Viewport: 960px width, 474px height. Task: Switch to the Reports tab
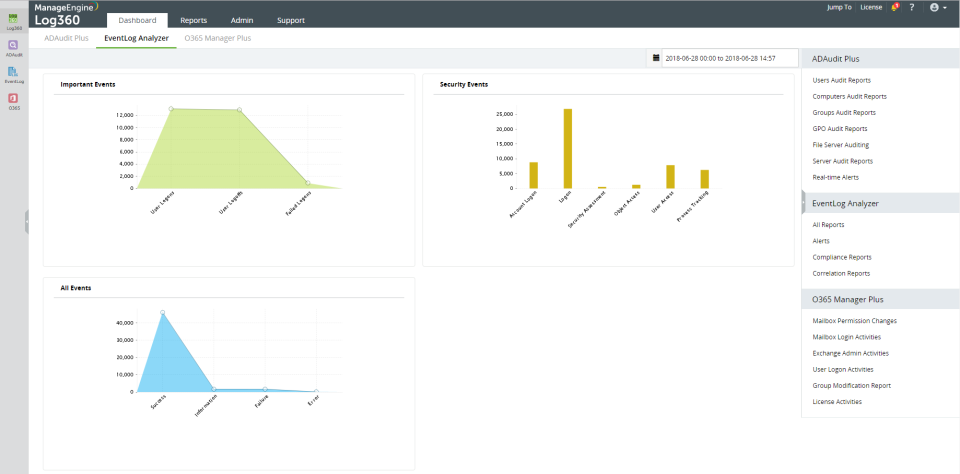194,20
